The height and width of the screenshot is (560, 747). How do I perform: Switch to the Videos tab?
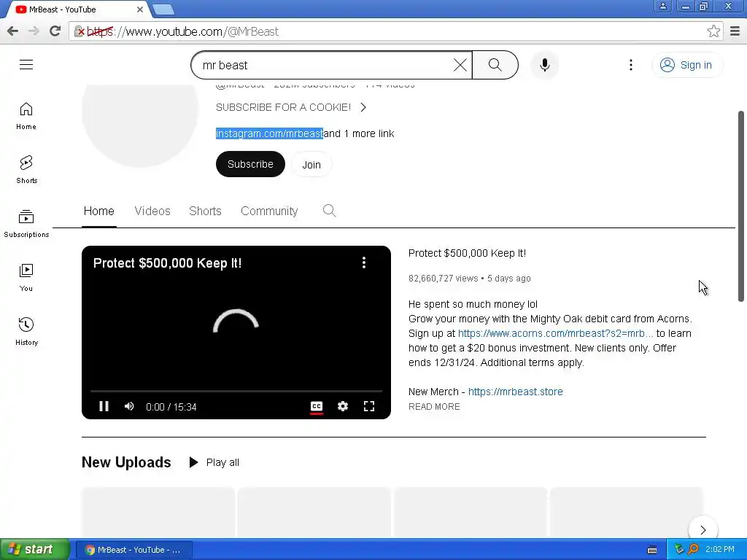[152, 211]
